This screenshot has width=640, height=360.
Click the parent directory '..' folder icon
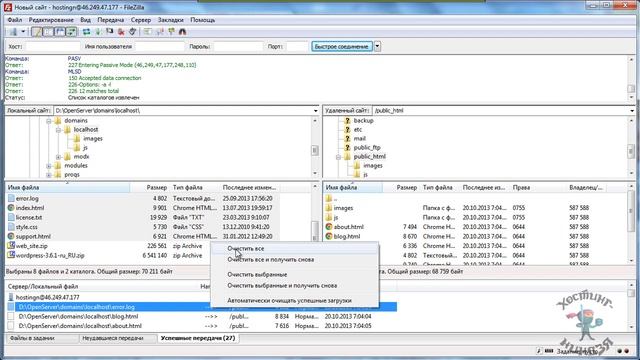(329, 198)
